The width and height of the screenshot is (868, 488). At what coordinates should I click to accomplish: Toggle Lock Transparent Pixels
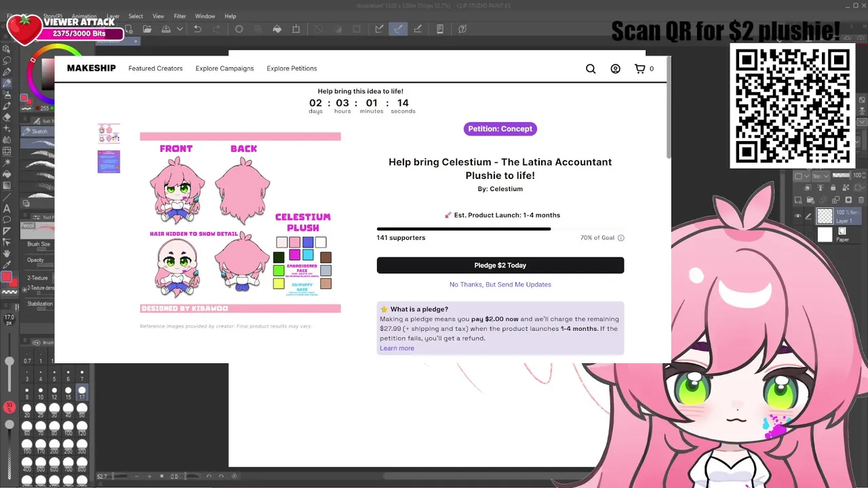click(846, 188)
